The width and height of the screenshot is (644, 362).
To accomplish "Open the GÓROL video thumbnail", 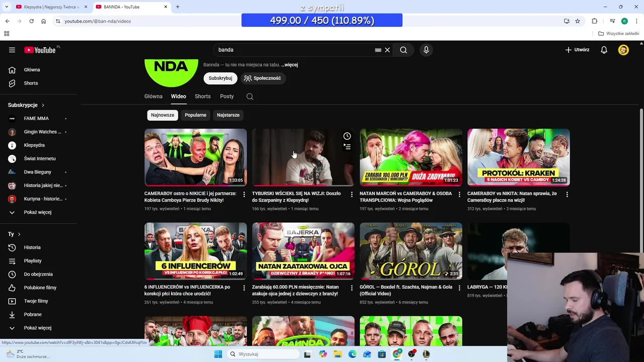I will click(x=411, y=251).
